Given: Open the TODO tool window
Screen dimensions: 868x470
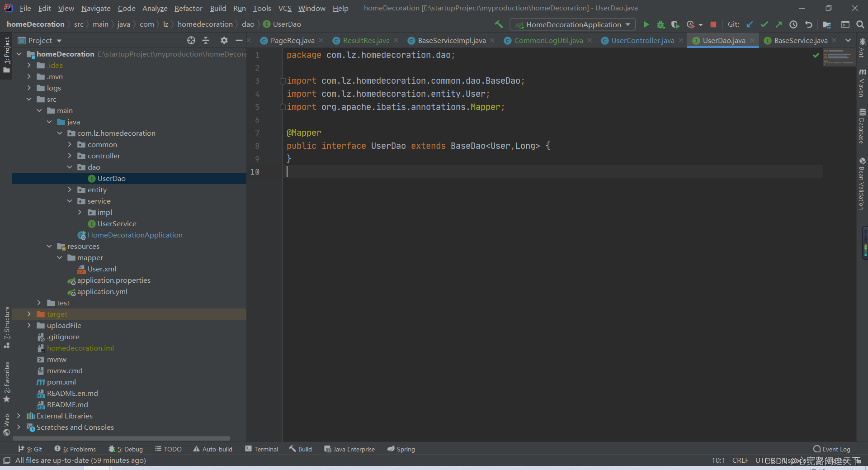Looking at the screenshot, I should tap(168, 449).
